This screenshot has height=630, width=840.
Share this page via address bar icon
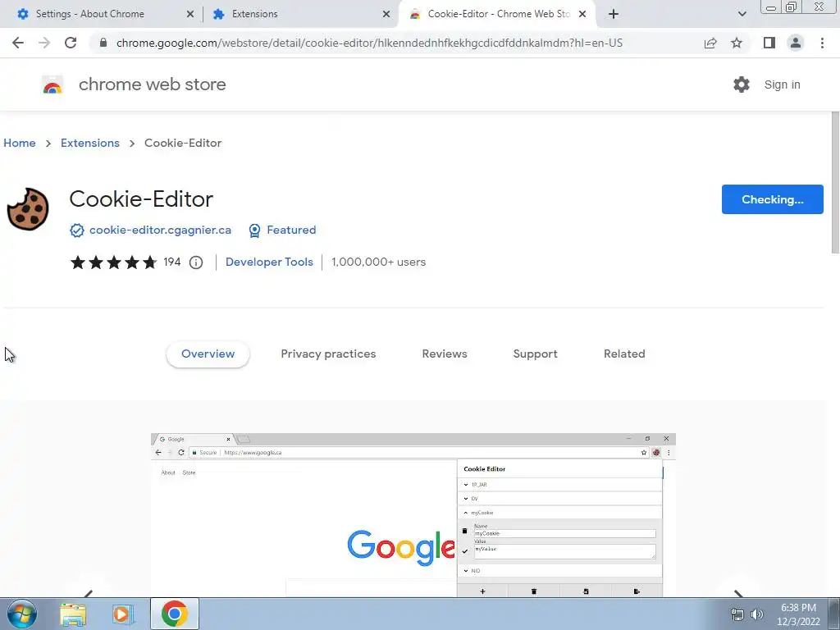point(710,43)
